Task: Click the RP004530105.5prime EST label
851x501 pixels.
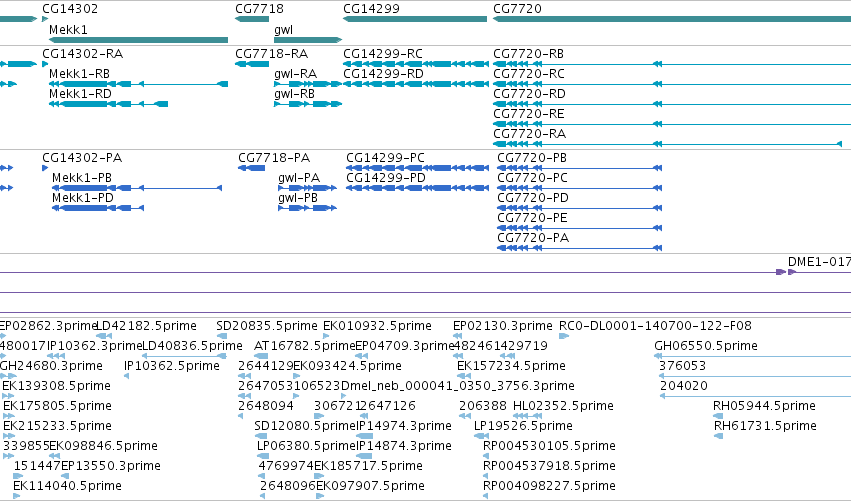Action: pos(549,446)
